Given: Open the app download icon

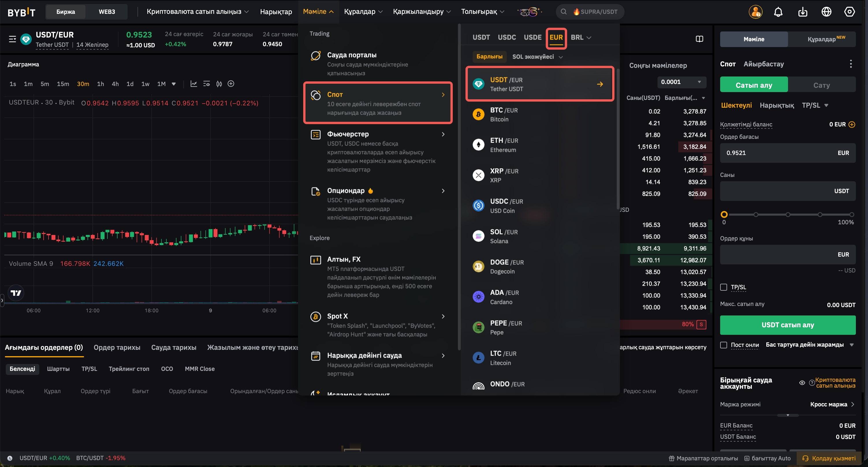Looking at the screenshot, I should tap(803, 12).
